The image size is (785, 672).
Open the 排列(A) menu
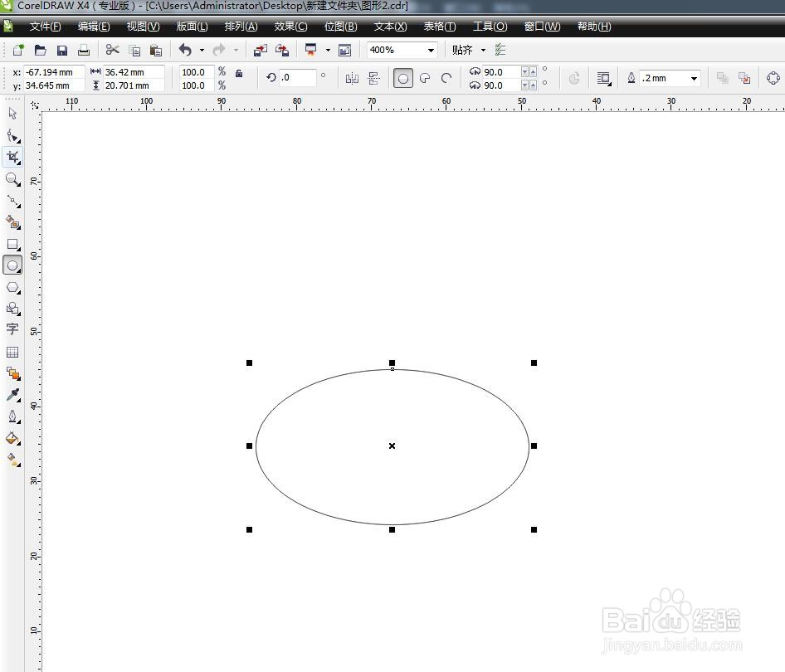tap(241, 27)
